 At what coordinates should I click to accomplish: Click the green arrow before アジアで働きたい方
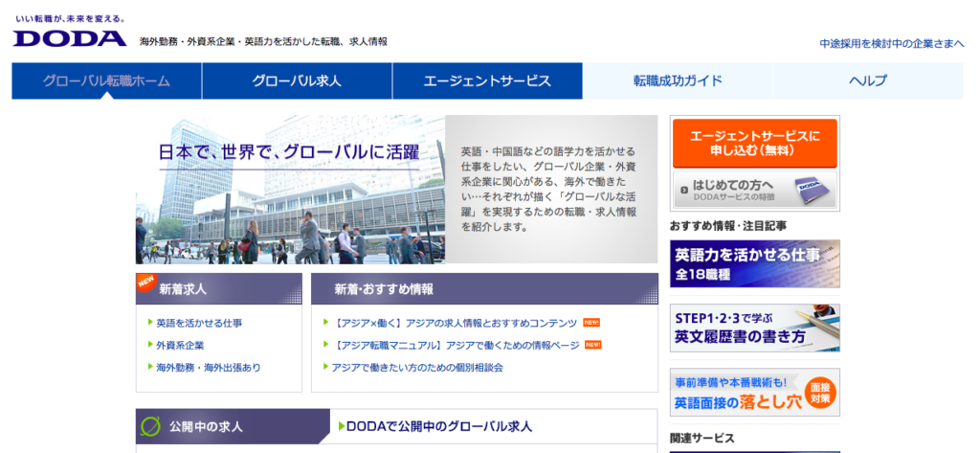[326, 367]
